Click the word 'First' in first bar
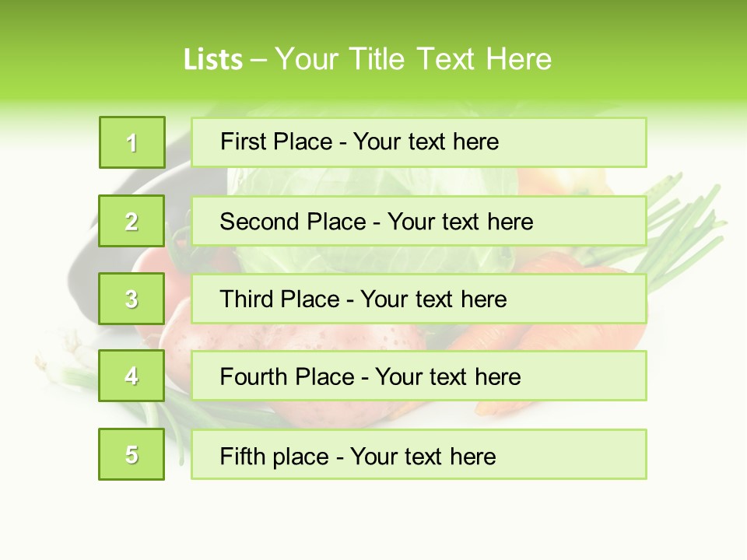 243,142
